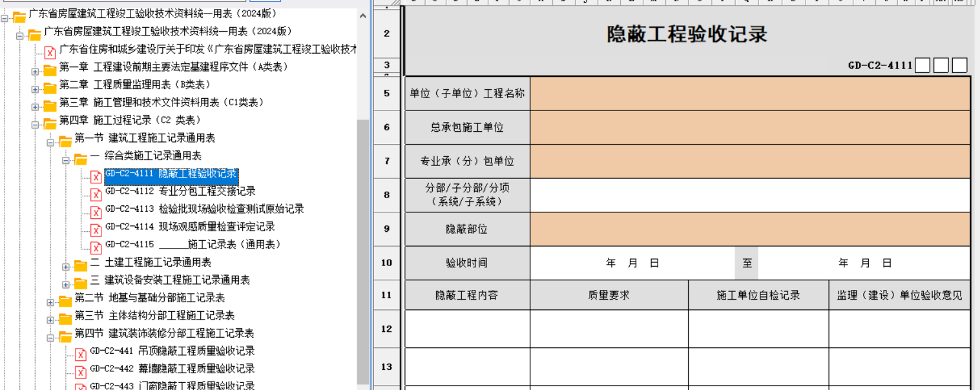This screenshot has height=390, width=980.
Task: Check the first empty box after GD-C2-4111
Action: [923, 65]
